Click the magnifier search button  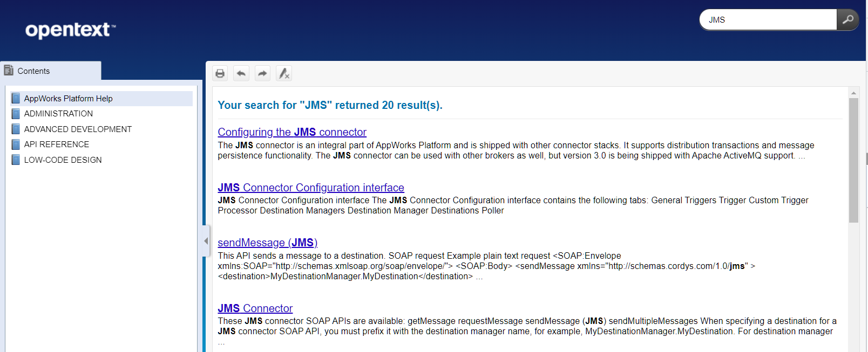[847, 19]
